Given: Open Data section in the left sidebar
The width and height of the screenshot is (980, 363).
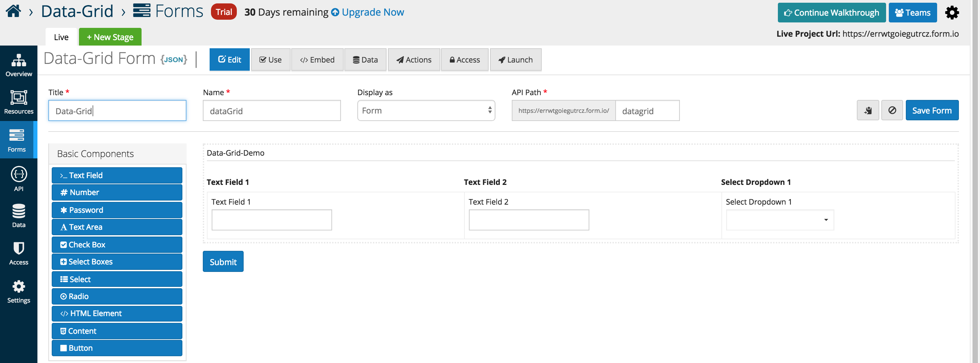Looking at the screenshot, I should (x=19, y=215).
